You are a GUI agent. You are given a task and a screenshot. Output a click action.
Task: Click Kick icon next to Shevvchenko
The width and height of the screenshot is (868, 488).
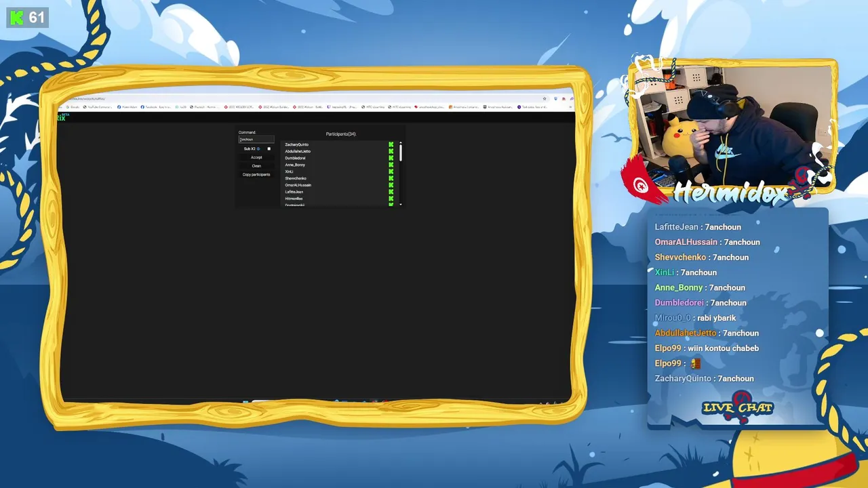[391, 178]
